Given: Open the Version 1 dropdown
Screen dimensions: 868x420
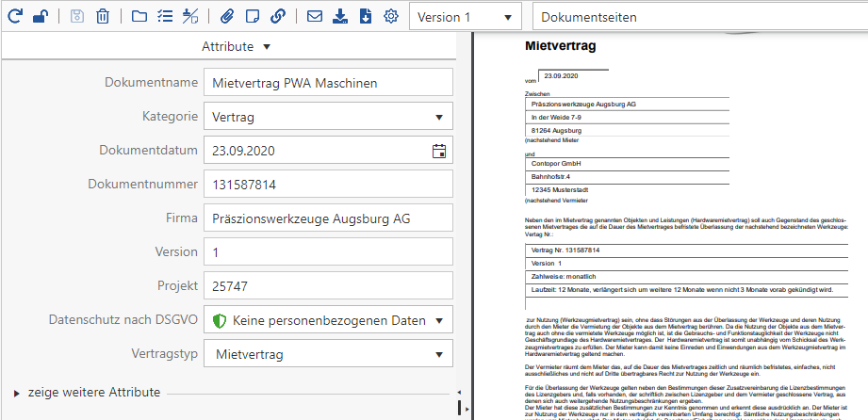Looking at the screenshot, I should point(465,17).
